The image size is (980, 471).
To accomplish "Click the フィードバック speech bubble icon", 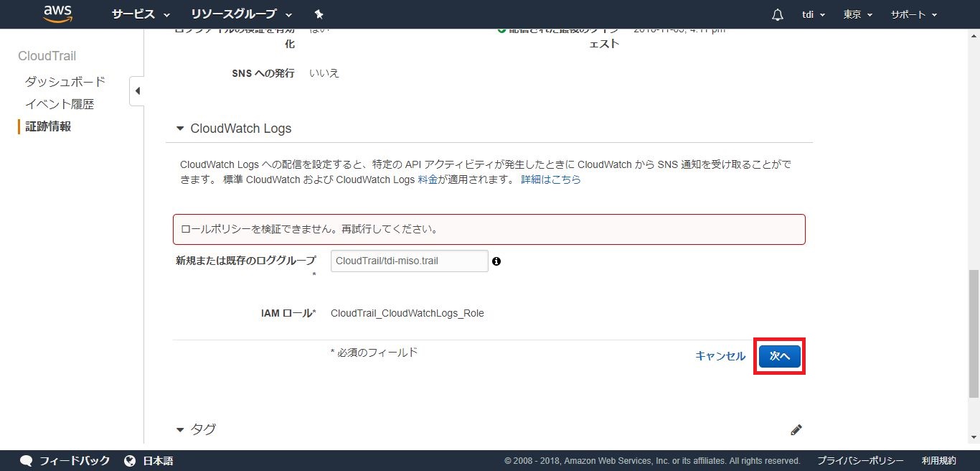I will pos(27,460).
